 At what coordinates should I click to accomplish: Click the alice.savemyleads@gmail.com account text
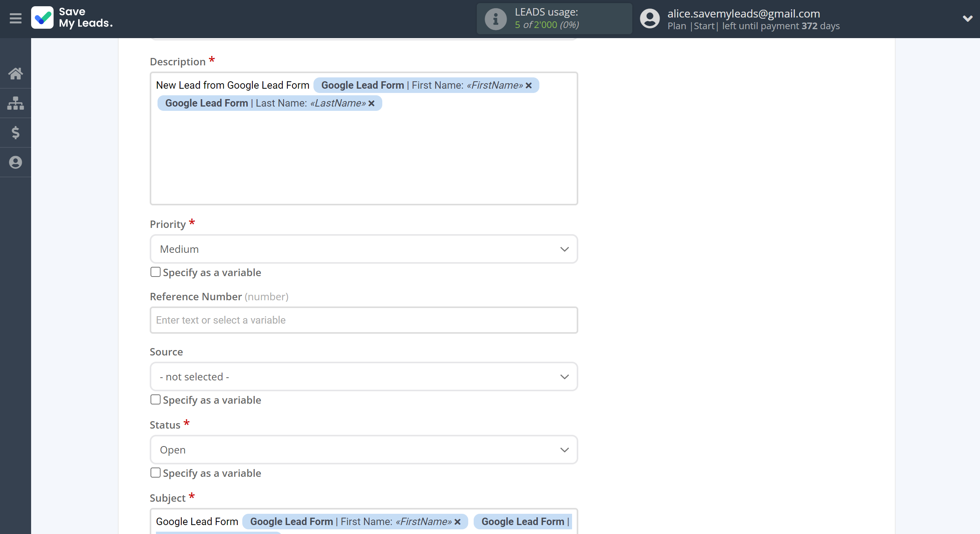click(x=744, y=14)
